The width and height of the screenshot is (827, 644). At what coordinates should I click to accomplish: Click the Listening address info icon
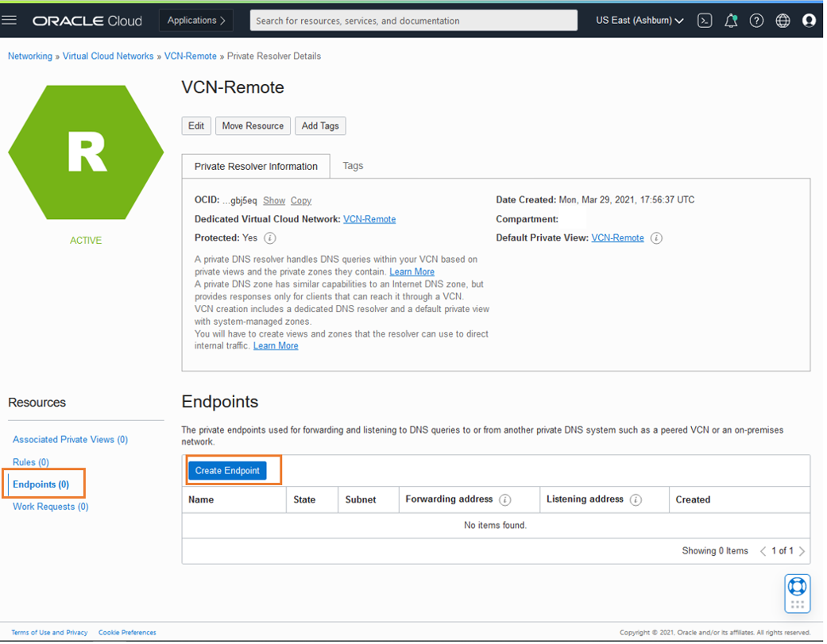tap(636, 500)
